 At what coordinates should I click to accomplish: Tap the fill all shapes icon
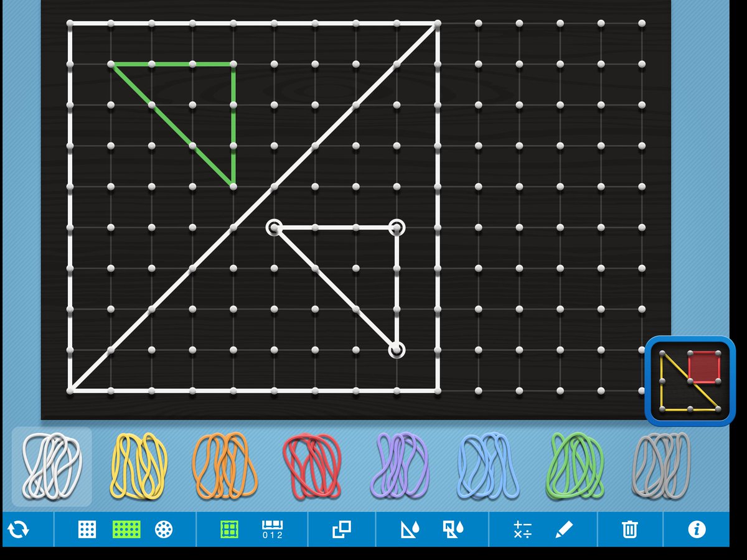(454, 530)
